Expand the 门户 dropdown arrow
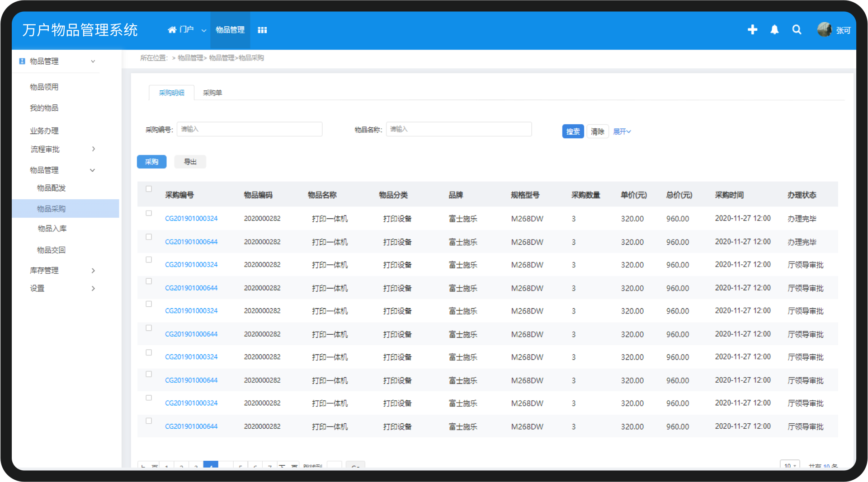 click(x=204, y=30)
